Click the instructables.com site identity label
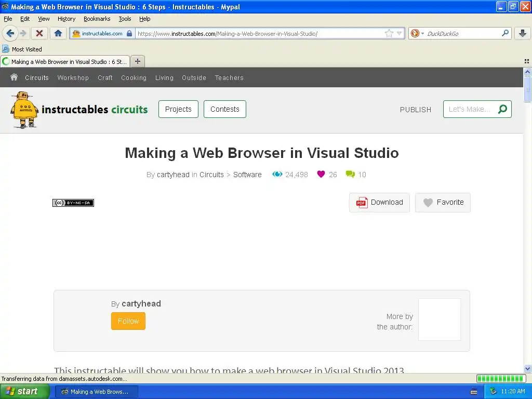Viewport: 532px width, 399px height. coord(102,33)
